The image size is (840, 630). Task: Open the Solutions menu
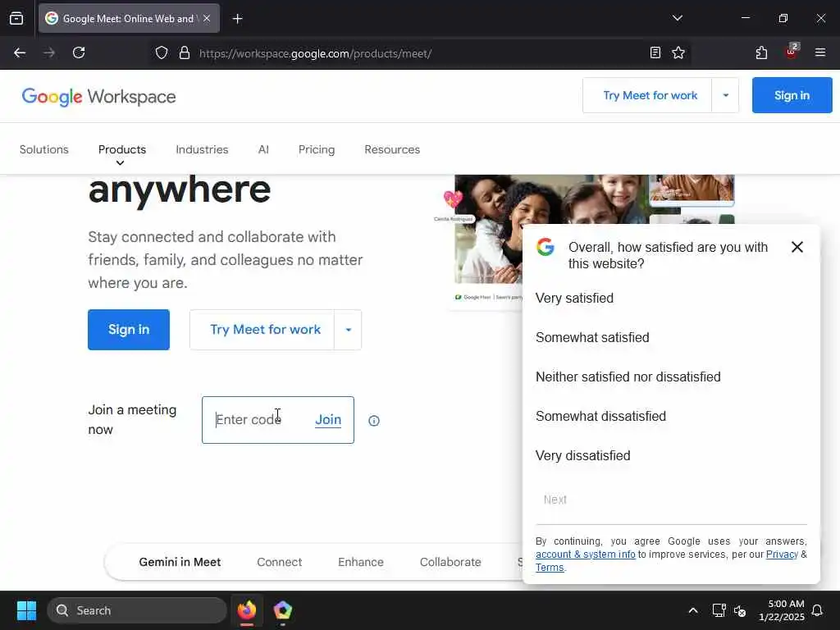[44, 149]
